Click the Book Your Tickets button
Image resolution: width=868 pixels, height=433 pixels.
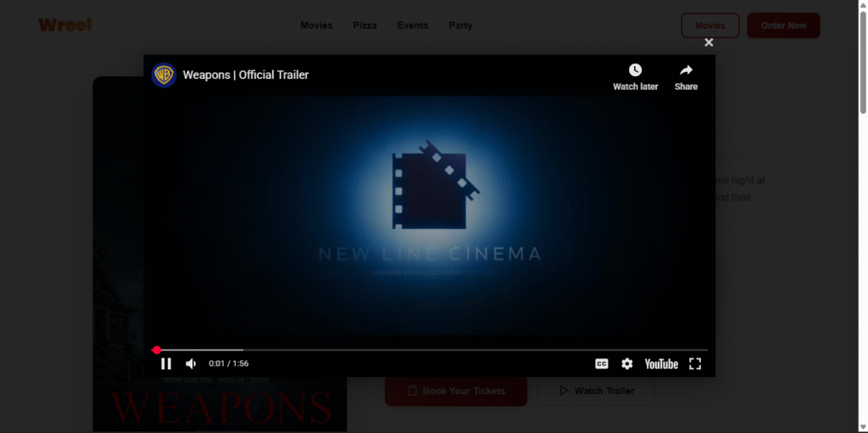coord(456,391)
